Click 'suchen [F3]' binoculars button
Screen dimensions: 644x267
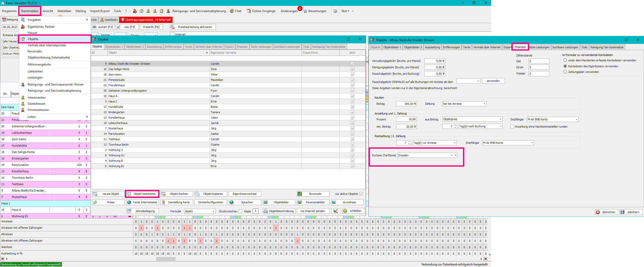pos(103,27)
